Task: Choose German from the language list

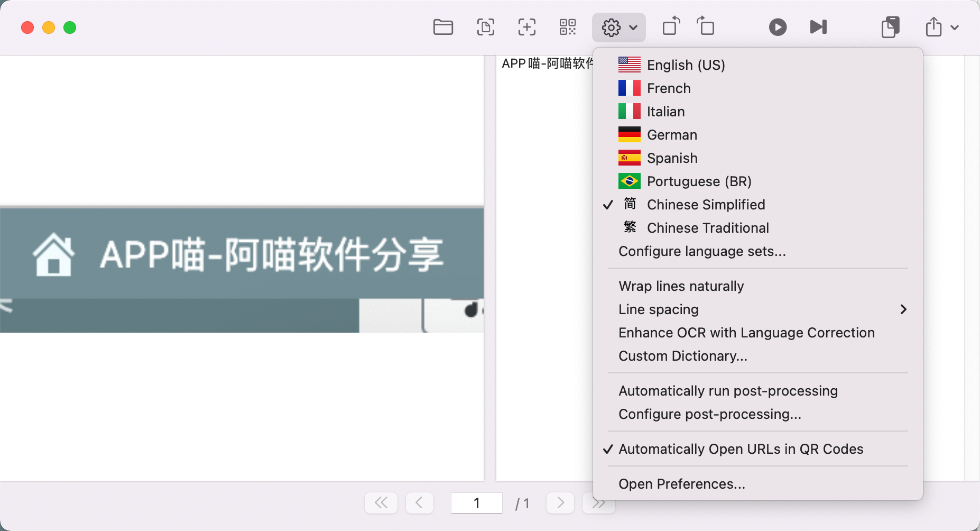Action: coord(758,135)
